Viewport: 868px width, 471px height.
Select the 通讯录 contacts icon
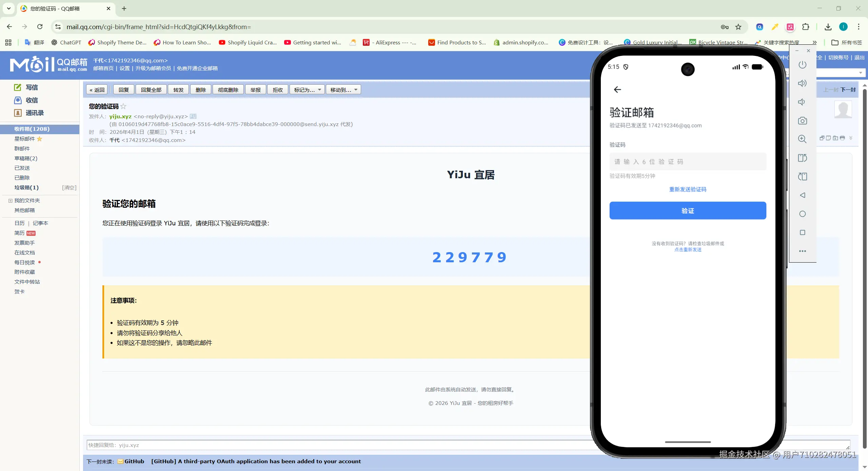18,113
